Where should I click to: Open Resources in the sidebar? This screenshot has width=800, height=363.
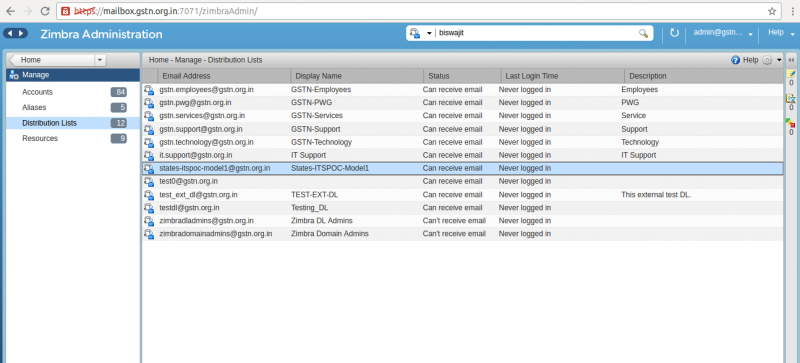pos(40,138)
